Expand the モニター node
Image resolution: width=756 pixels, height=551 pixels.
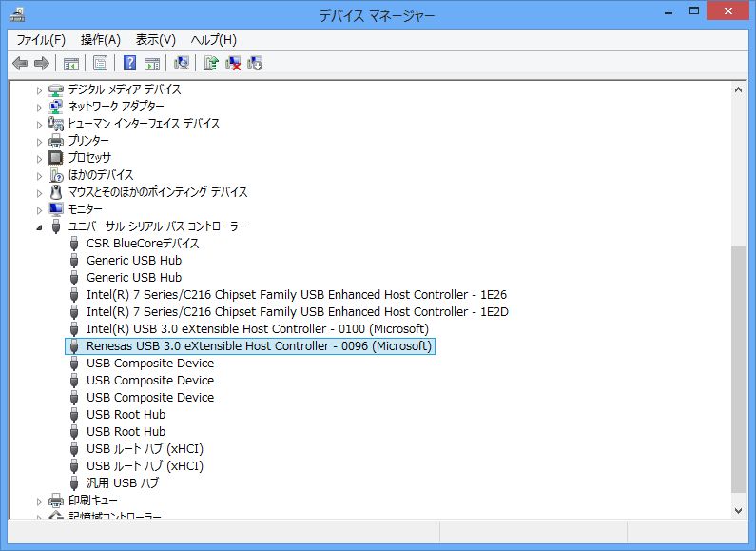pos(39,210)
